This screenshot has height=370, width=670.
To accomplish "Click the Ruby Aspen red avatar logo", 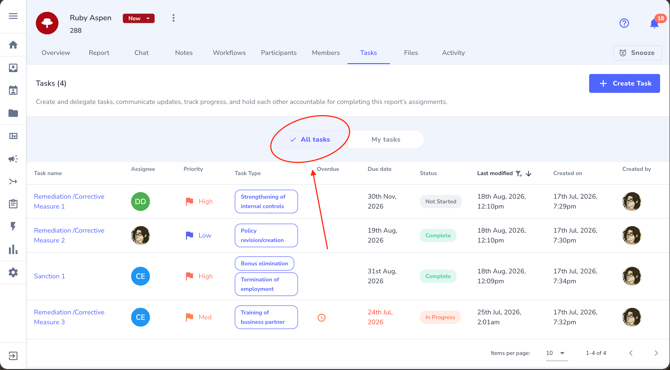I will [47, 23].
